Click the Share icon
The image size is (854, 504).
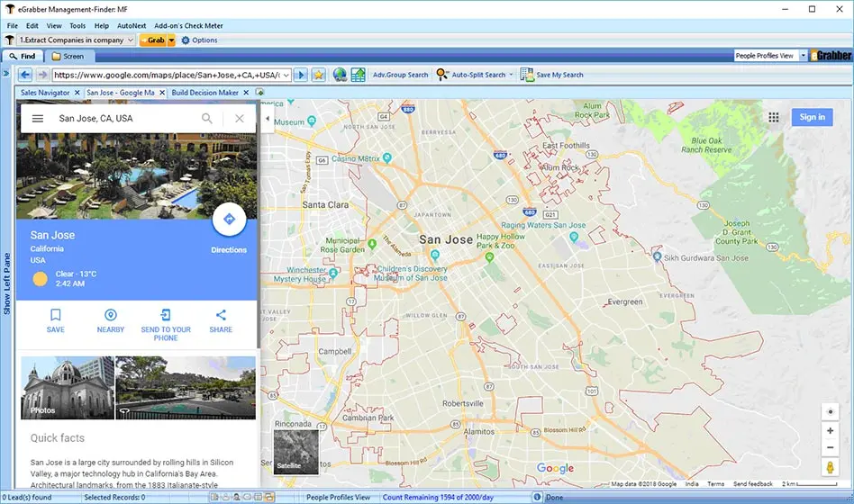click(x=221, y=315)
